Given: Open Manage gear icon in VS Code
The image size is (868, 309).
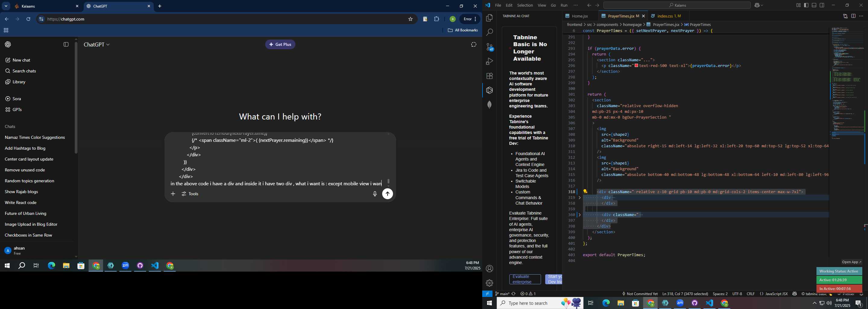Looking at the screenshot, I should click(x=489, y=283).
